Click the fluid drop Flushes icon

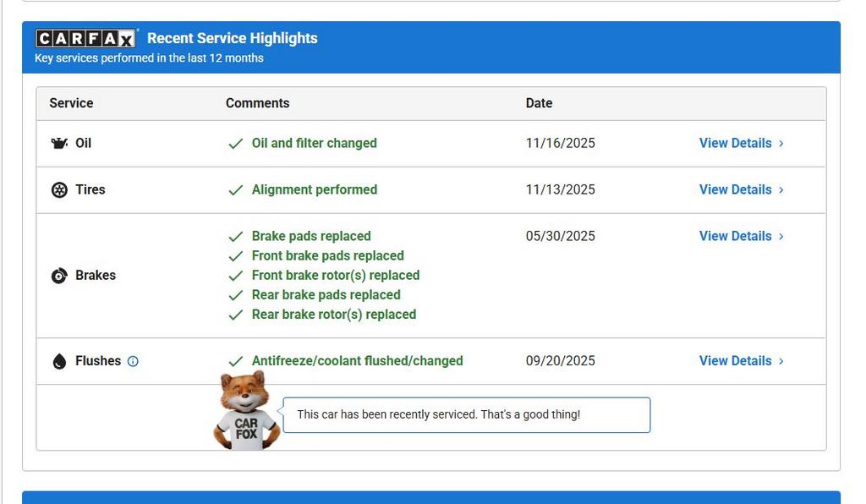(59, 361)
